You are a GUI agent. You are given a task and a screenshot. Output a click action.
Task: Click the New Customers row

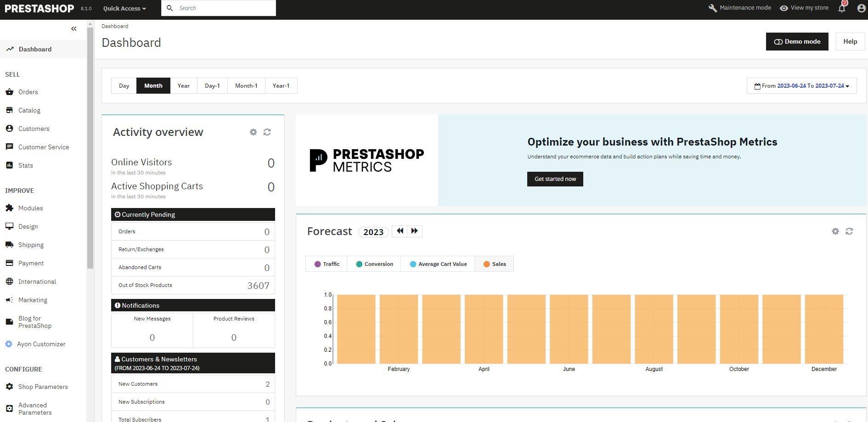click(x=193, y=384)
